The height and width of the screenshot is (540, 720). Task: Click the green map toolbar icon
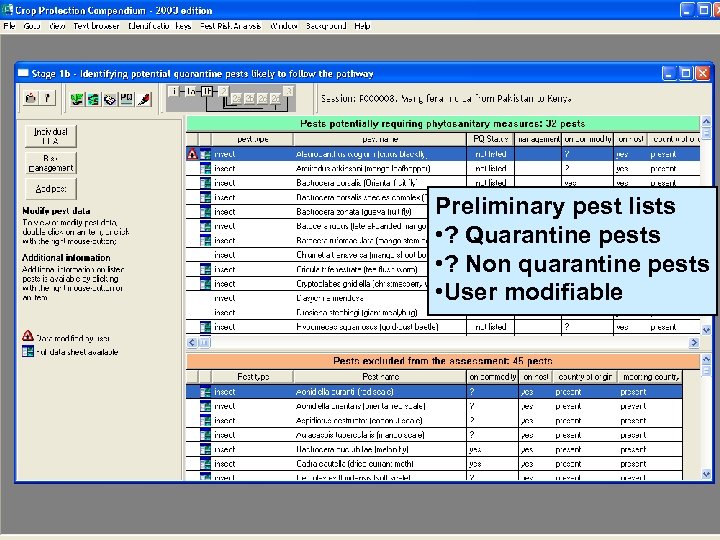93,99
